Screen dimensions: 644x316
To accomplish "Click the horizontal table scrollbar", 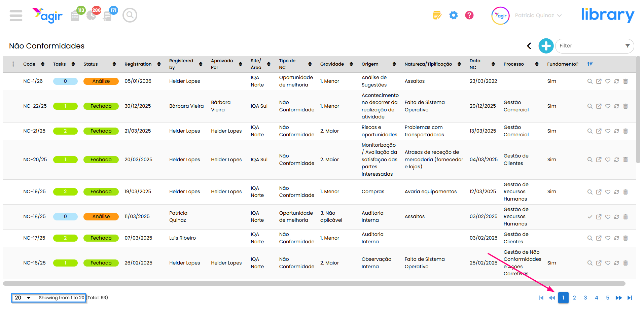I will pyautogui.click(x=314, y=284).
